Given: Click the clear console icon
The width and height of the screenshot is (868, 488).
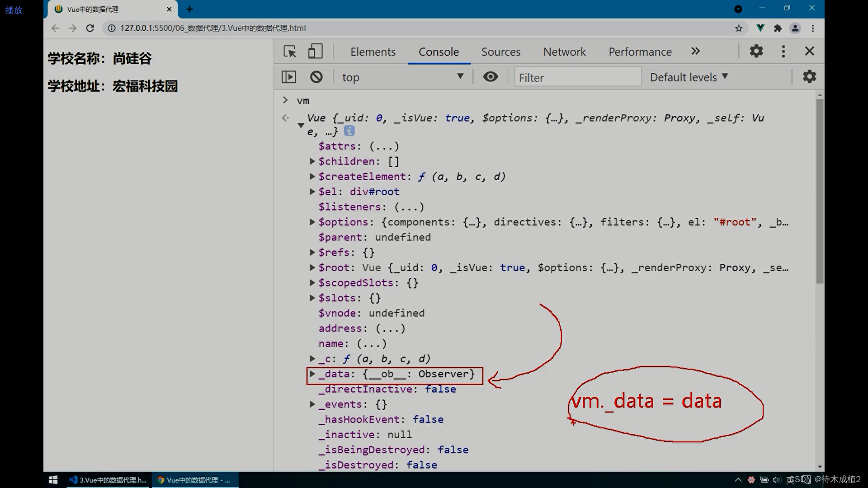Looking at the screenshot, I should point(316,77).
